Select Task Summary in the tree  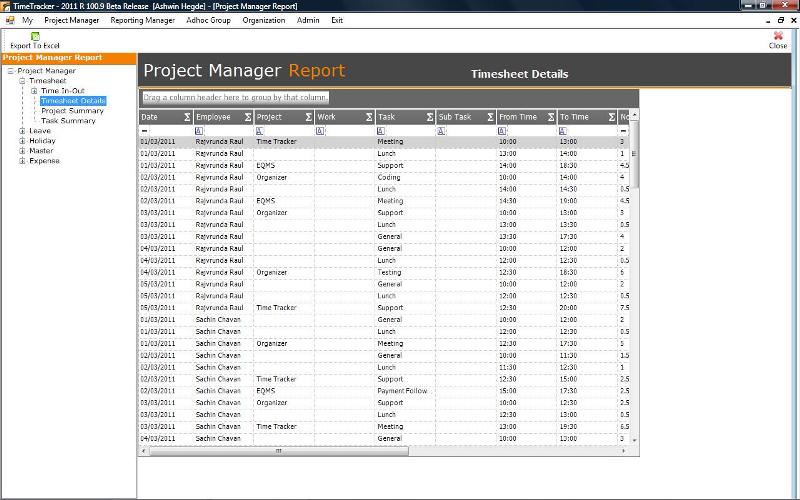click(68, 121)
